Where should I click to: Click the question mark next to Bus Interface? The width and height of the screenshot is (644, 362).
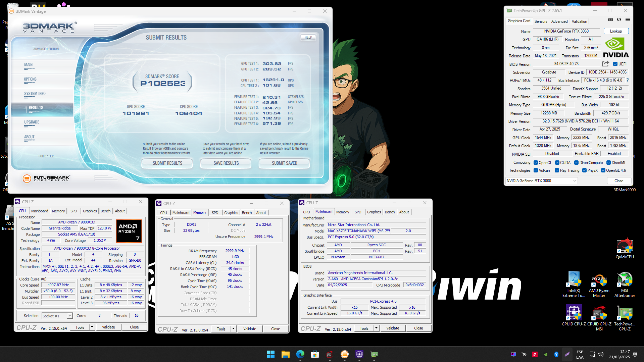click(x=628, y=81)
